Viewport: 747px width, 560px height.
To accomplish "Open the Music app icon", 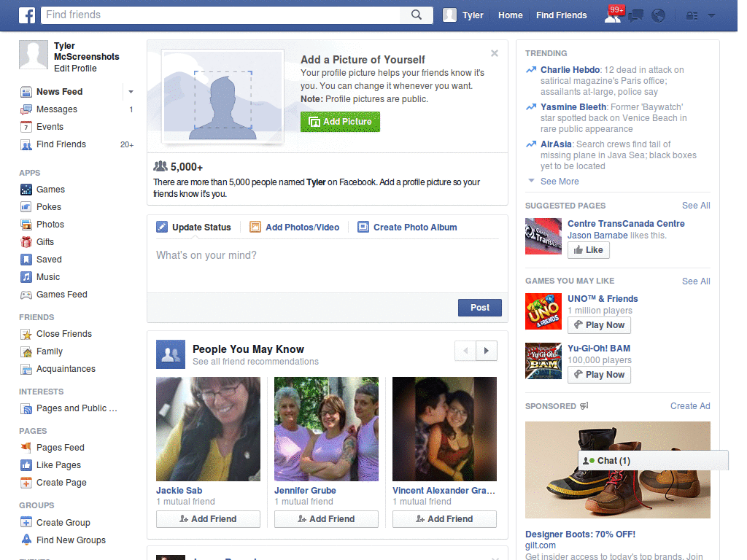I will click(26, 277).
